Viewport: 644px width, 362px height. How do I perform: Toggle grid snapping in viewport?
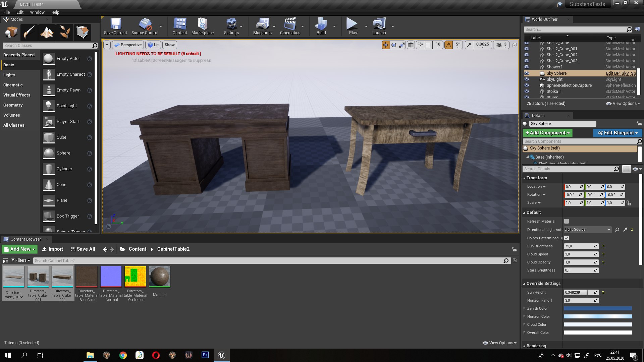click(x=428, y=45)
